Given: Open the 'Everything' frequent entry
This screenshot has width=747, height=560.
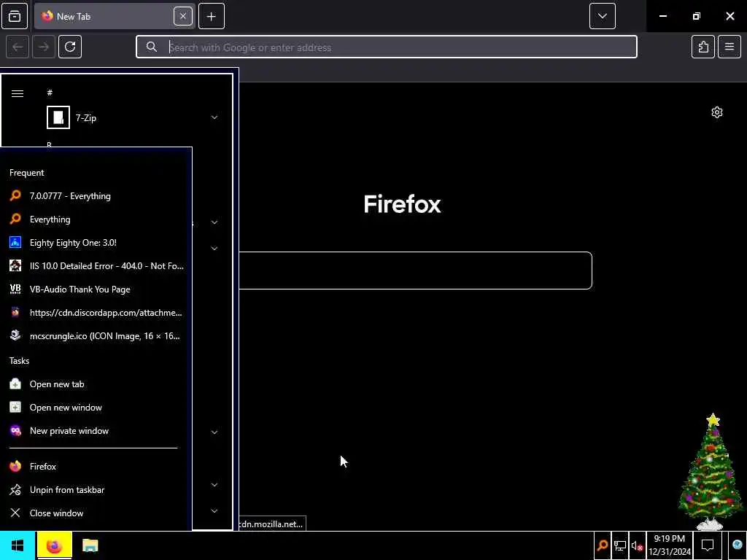Looking at the screenshot, I should tap(96, 219).
